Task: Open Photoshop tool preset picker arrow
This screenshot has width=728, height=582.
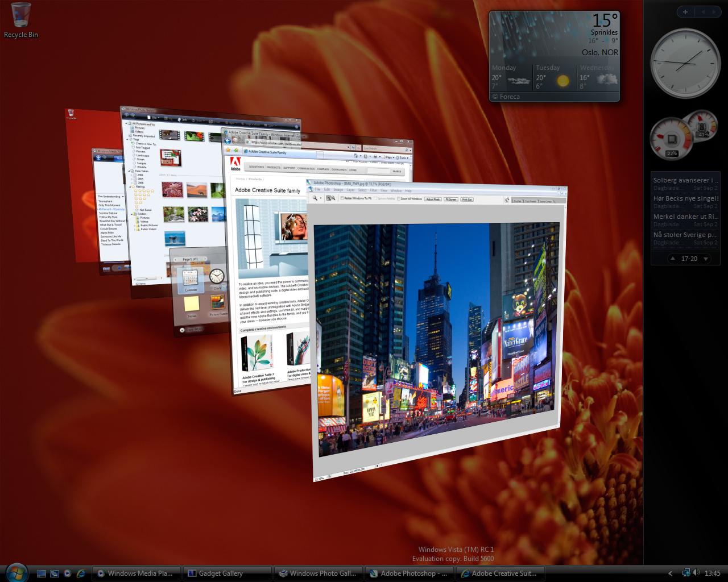Action: click(x=321, y=198)
